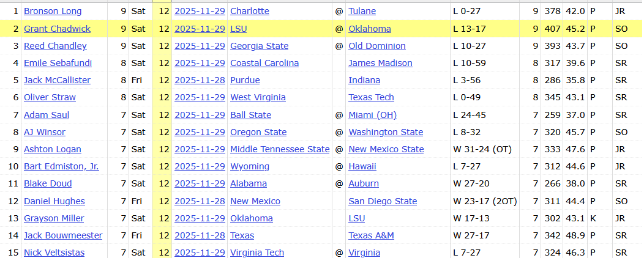Open the Washington State opponent link
The height and width of the screenshot is (258, 644).
386,132
